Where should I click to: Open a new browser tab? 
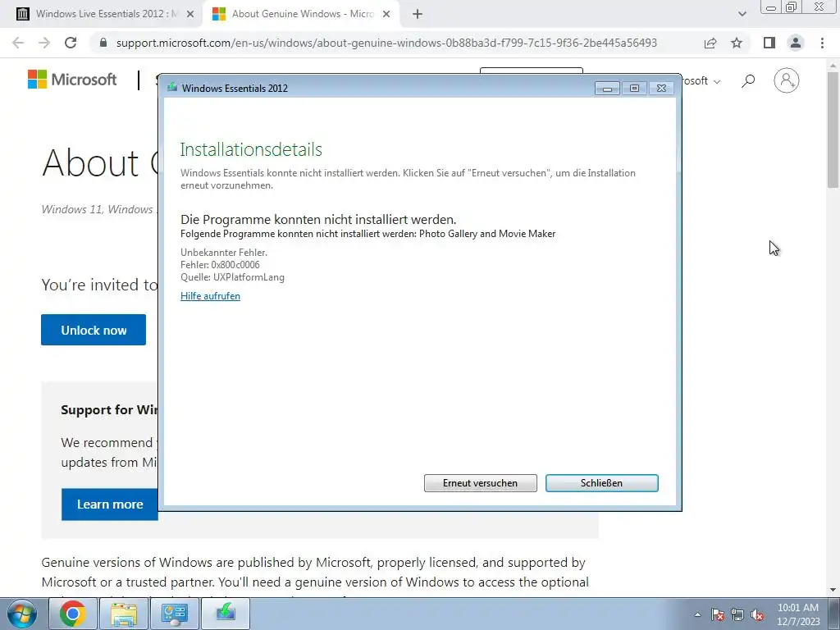tap(418, 15)
